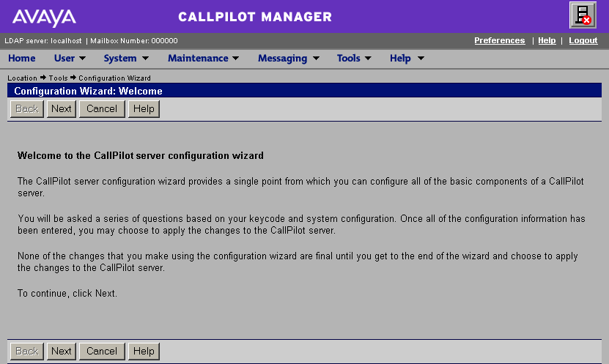Click the Help link in top bar

(547, 40)
